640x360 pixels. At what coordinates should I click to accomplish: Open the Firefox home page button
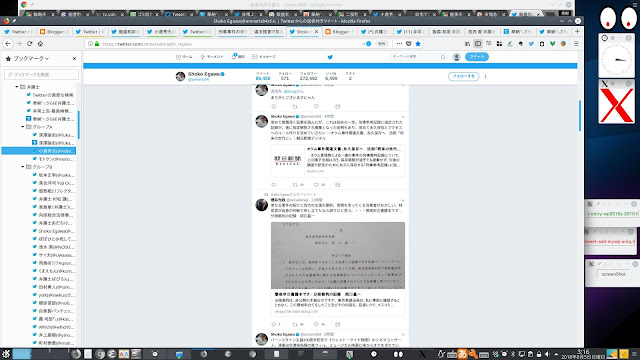click(40, 44)
